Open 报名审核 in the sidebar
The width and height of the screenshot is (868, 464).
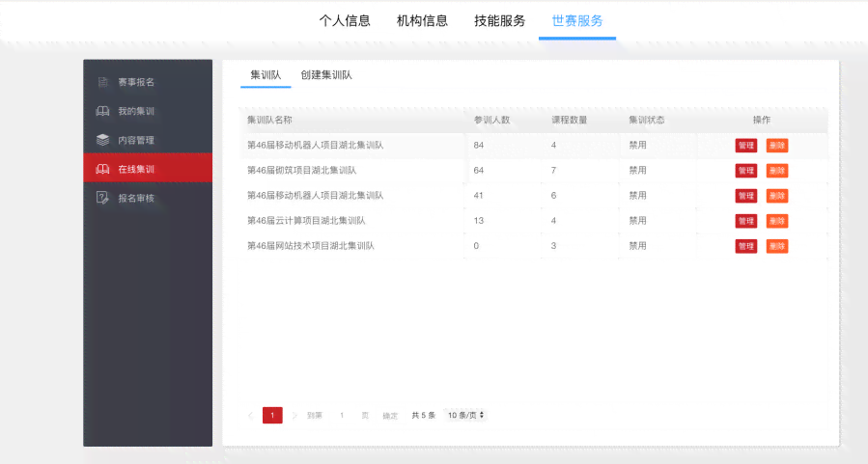(148, 198)
